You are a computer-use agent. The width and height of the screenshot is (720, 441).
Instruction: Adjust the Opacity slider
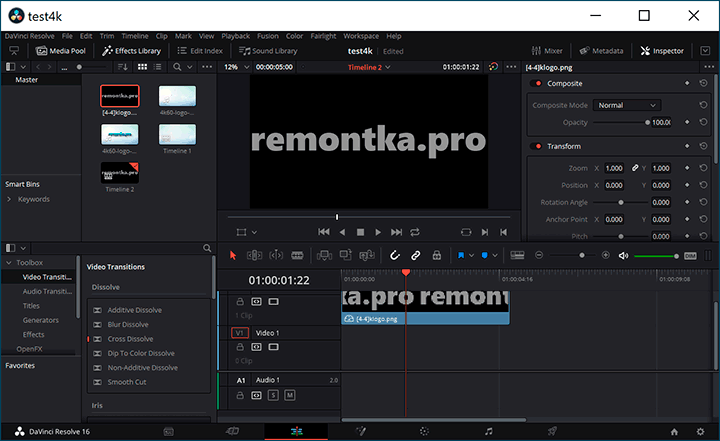coord(621,123)
